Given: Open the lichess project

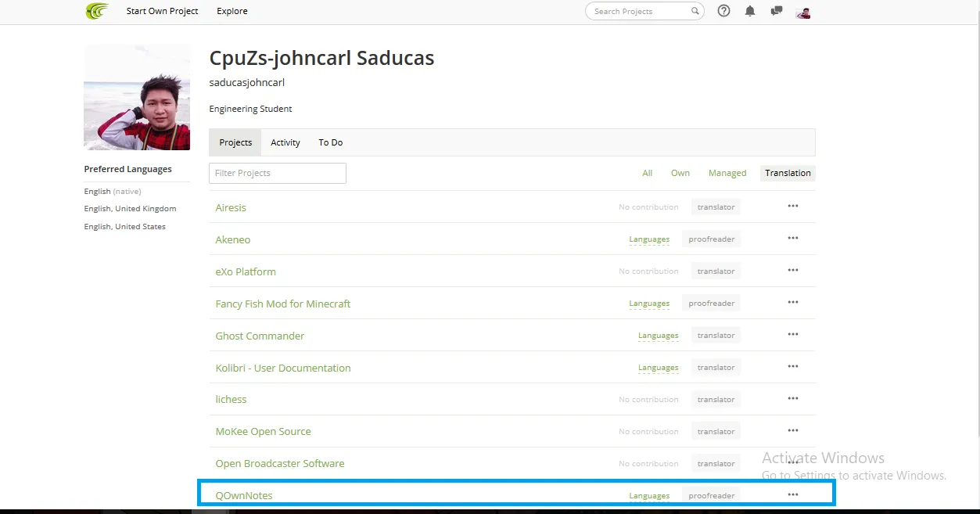Looking at the screenshot, I should click(x=231, y=399).
